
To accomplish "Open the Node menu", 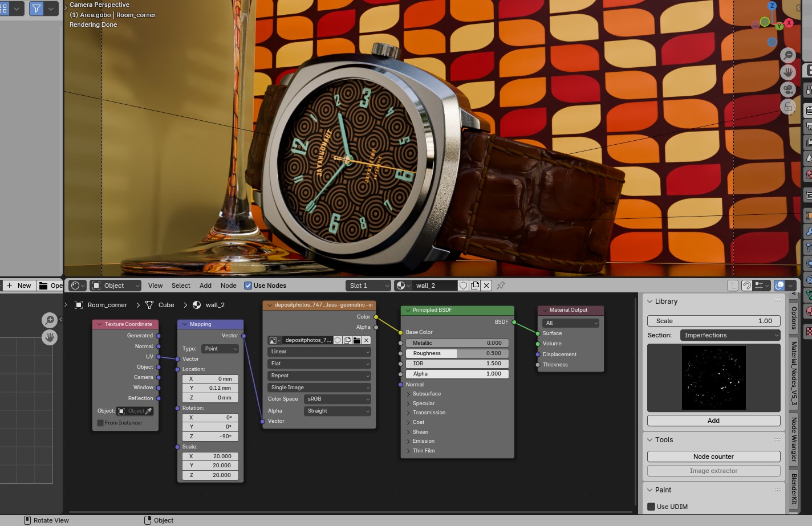I will [228, 286].
